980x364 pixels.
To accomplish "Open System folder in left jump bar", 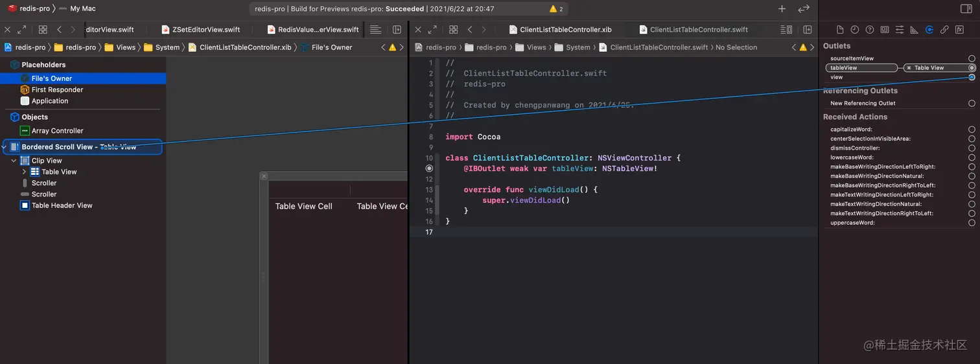I will pos(162,47).
